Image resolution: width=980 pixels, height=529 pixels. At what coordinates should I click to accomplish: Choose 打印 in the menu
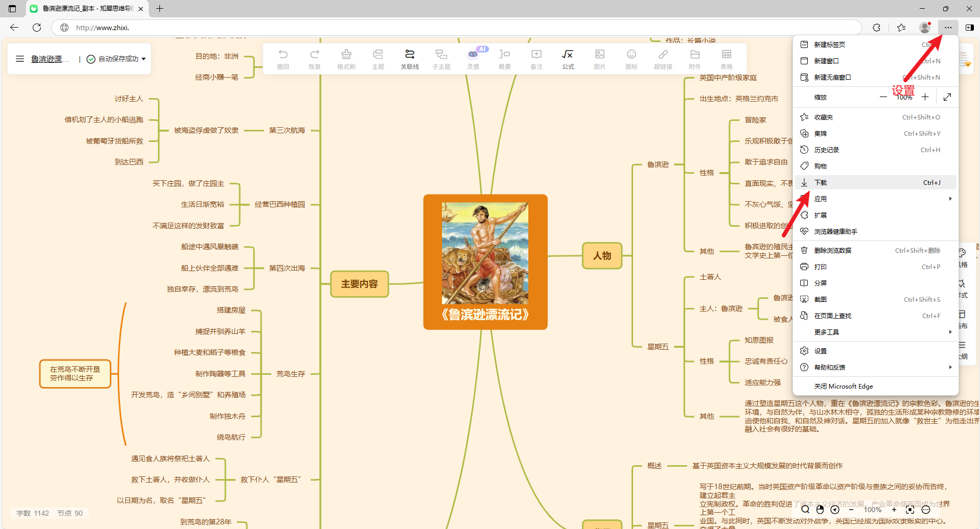click(x=876, y=267)
